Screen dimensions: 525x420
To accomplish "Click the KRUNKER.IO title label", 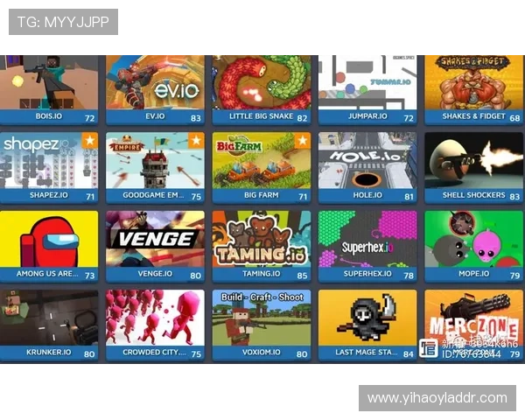I will (x=49, y=353).
